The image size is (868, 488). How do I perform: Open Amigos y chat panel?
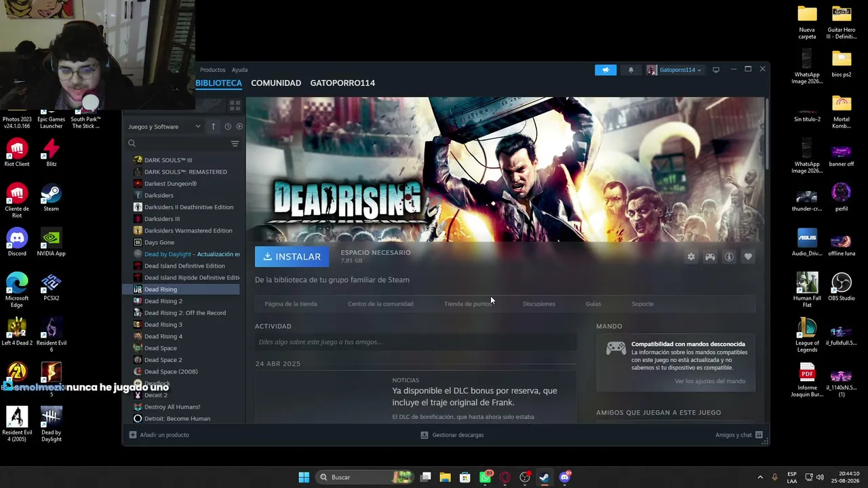[739, 435]
